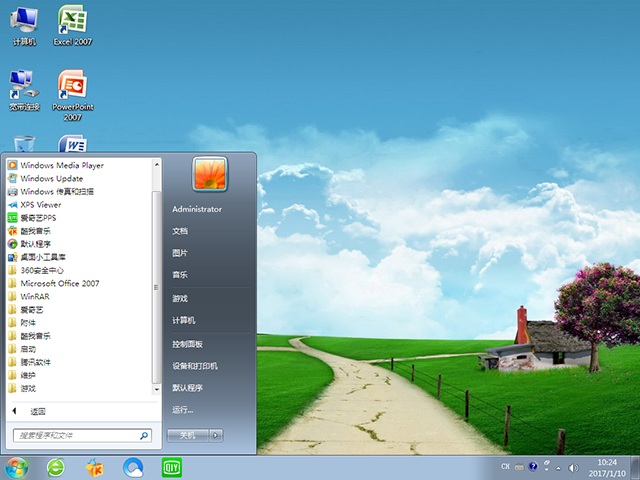Open 文档 from the right pane
This screenshot has width=640, height=480.
[x=180, y=231]
